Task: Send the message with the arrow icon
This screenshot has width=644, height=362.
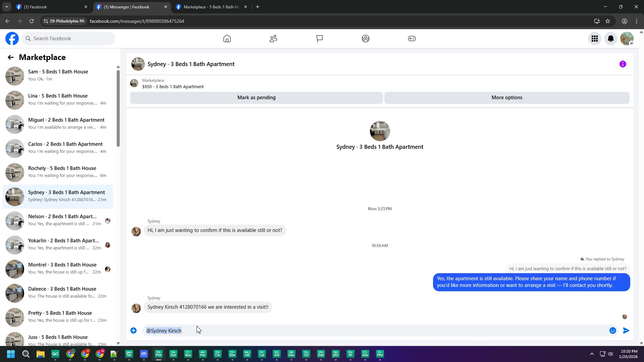Action: click(x=626, y=330)
